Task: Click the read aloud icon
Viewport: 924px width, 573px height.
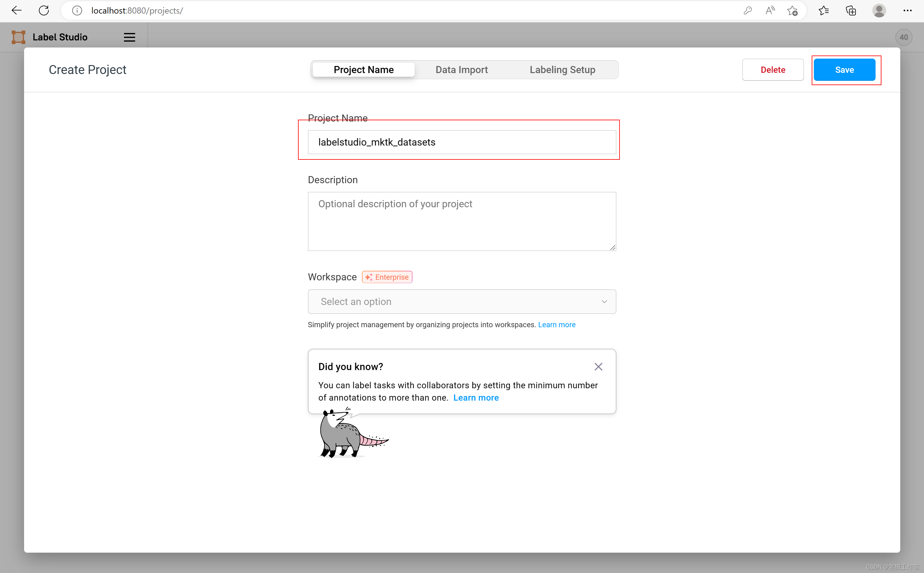Action: tap(770, 10)
